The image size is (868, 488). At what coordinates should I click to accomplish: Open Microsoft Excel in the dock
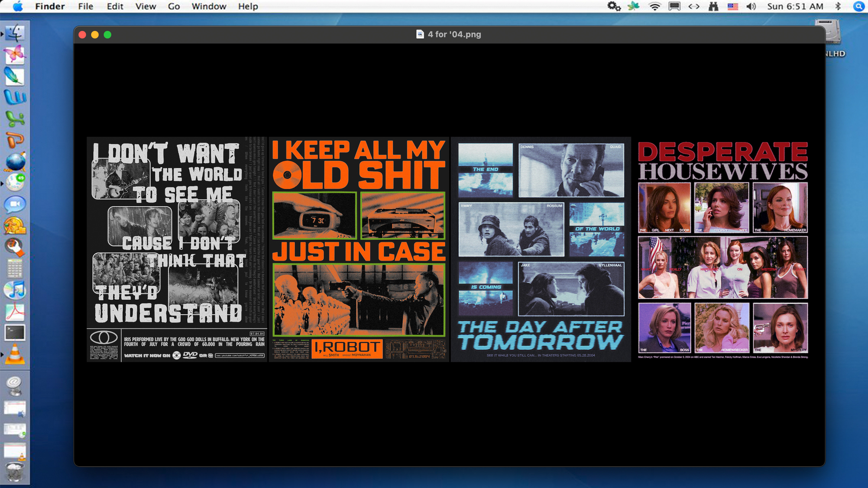click(15, 119)
